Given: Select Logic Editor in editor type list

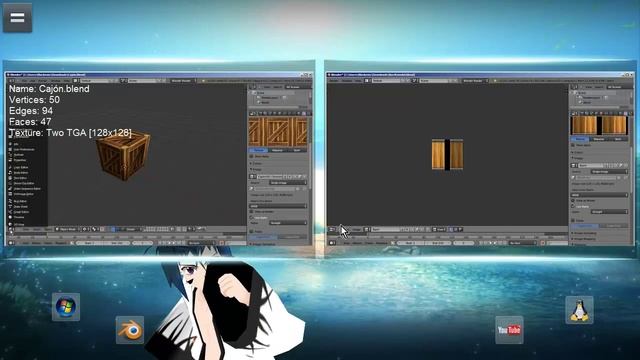Looking at the screenshot, I should coord(19,167).
